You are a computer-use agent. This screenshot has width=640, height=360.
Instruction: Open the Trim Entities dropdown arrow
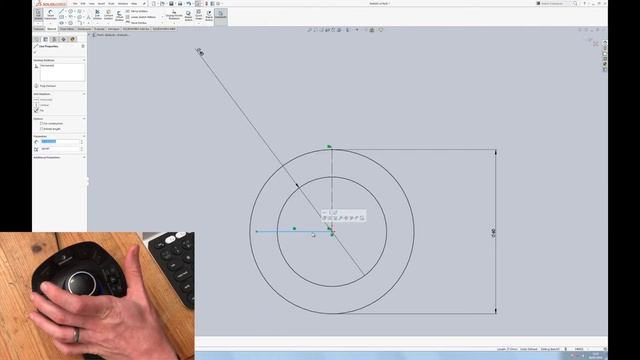(x=97, y=23)
